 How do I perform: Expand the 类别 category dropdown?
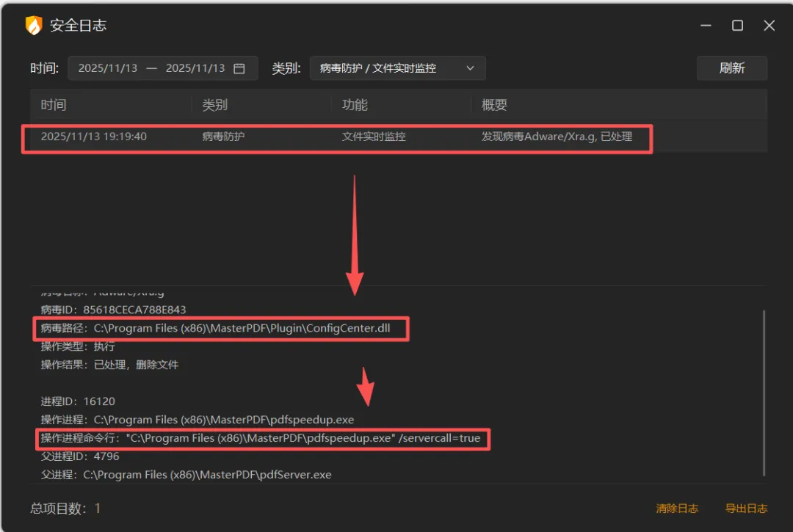click(x=396, y=68)
